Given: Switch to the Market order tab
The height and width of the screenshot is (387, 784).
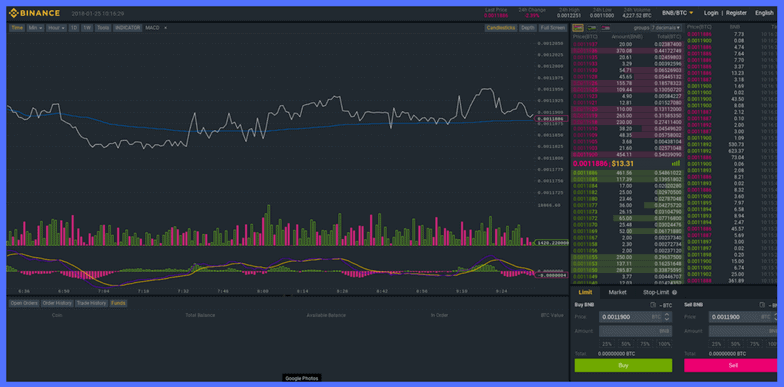Looking at the screenshot, I should click(618, 292).
